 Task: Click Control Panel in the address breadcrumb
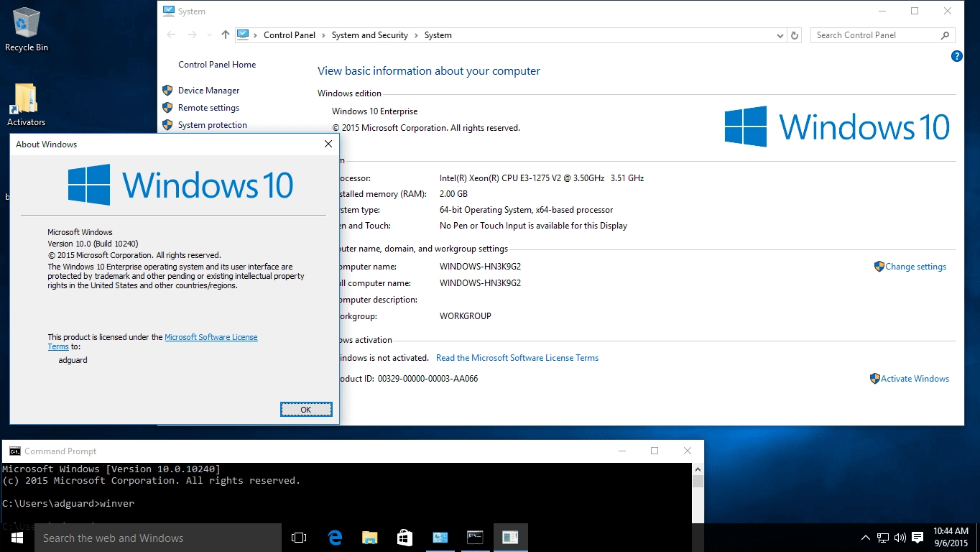click(290, 35)
